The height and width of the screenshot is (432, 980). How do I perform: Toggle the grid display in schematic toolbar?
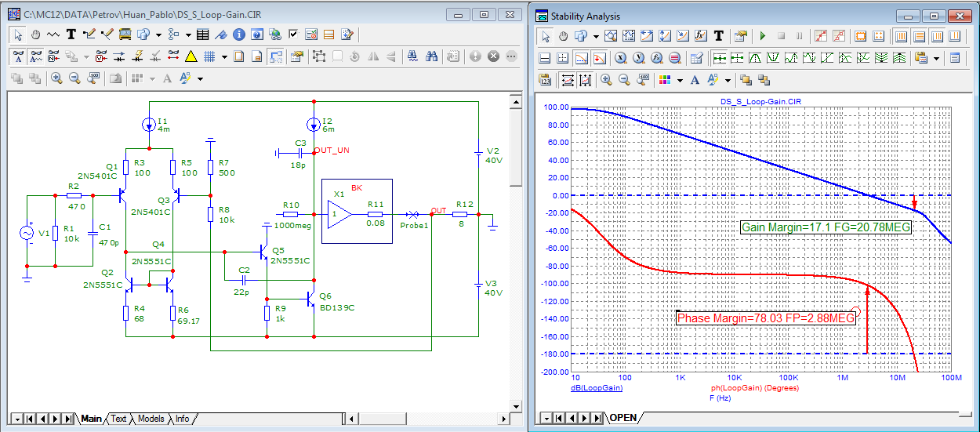209,56
